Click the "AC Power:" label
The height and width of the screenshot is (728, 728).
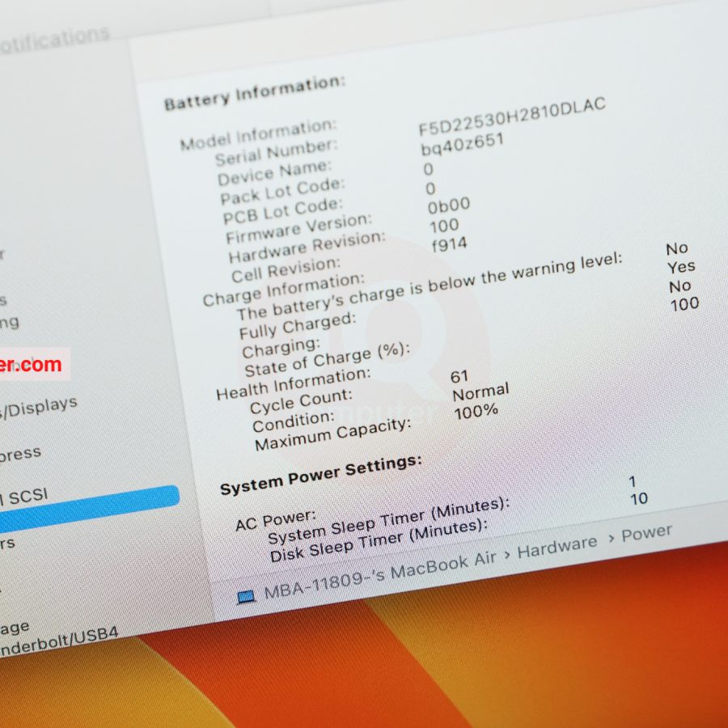[276, 520]
